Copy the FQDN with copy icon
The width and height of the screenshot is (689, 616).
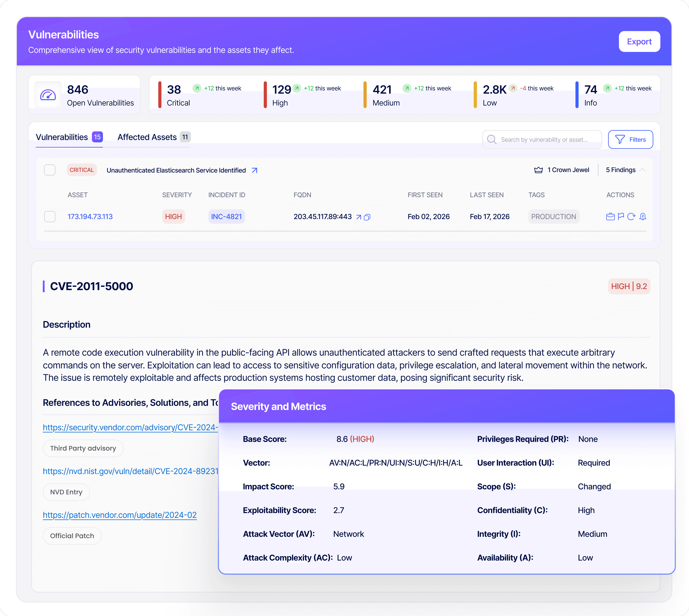(x=367, y=217)
